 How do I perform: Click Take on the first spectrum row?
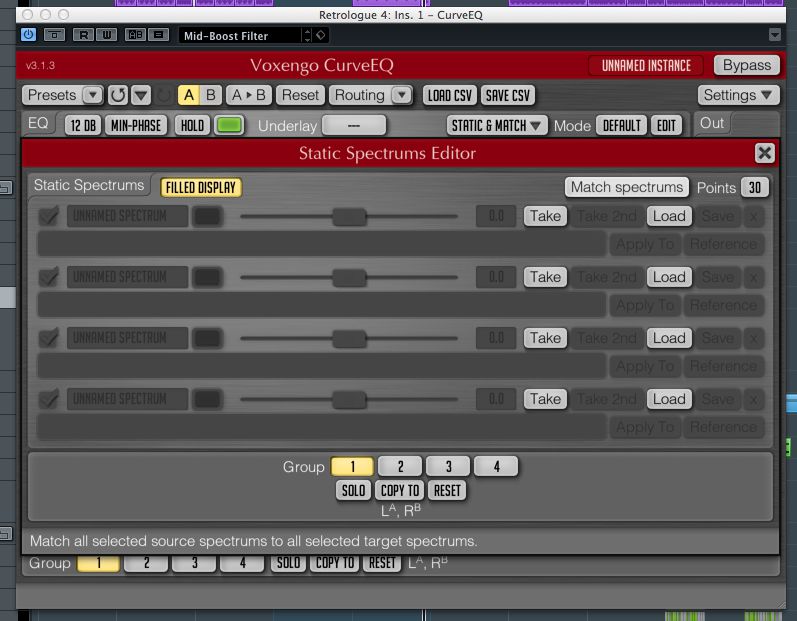tap(545, 216)
